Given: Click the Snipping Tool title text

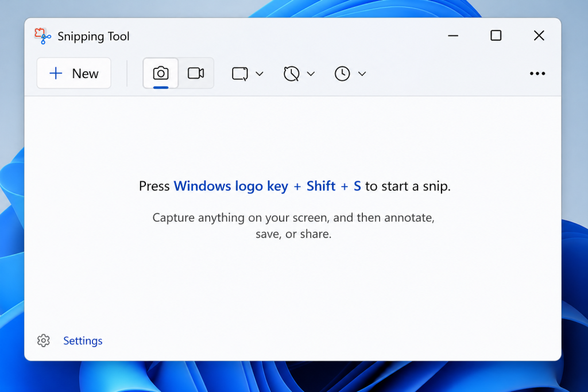Looking at the screenshot, I should (94, 36).
